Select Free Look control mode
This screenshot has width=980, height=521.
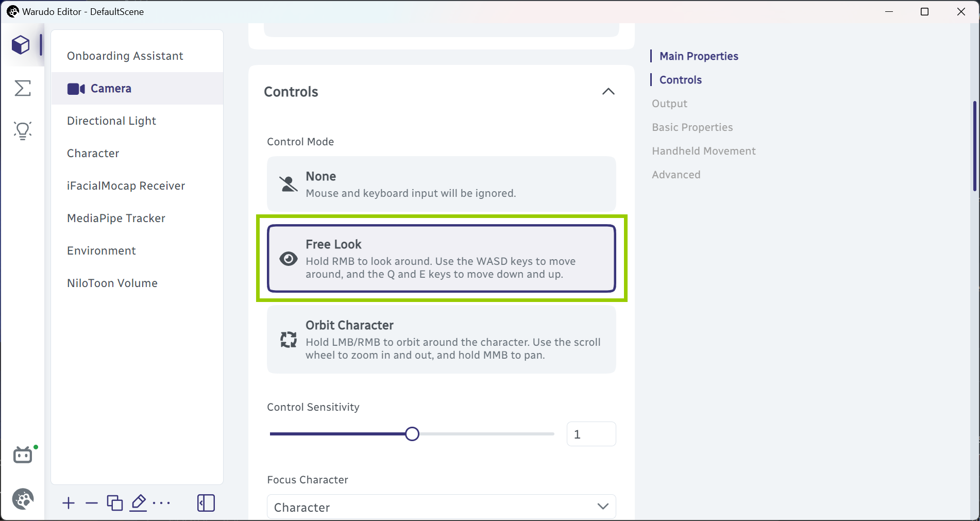(442, 258)
